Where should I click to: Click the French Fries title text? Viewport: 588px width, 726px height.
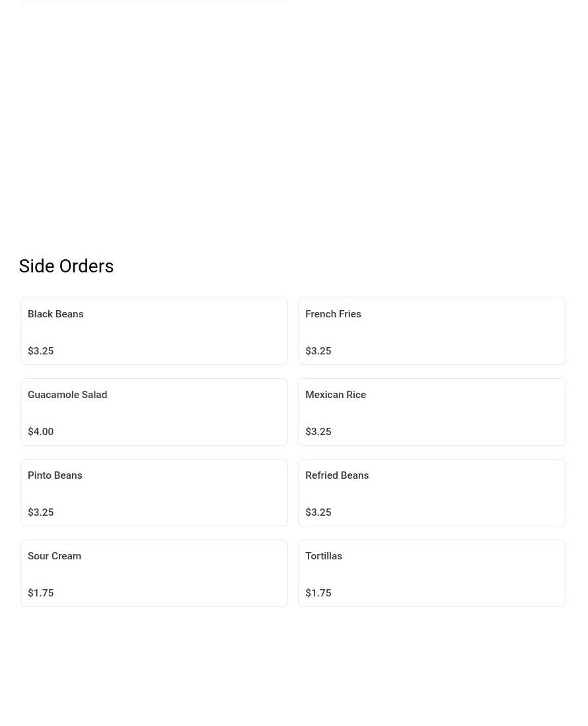333,314
